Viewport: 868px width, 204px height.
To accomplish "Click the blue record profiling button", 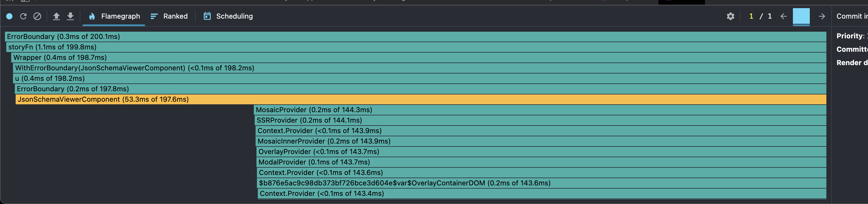I will point(9,16).
